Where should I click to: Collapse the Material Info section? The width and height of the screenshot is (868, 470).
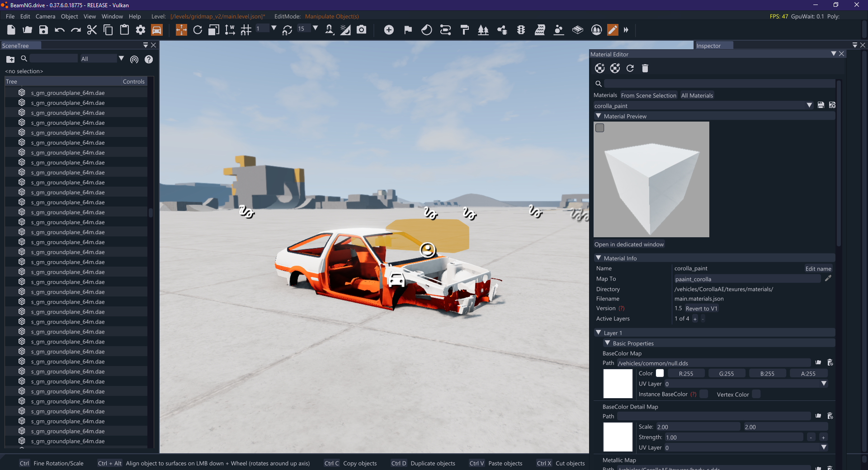point(599,258)
